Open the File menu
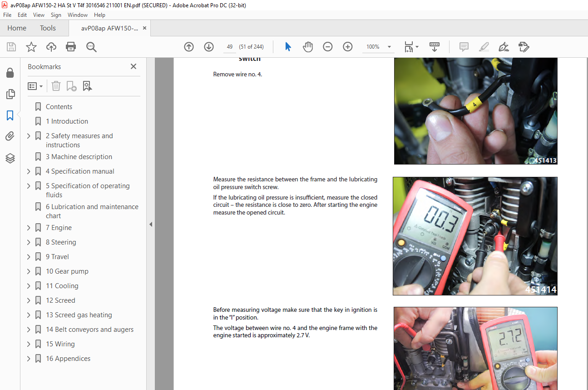The image size is (588, 390). click(x=7, y=15)
